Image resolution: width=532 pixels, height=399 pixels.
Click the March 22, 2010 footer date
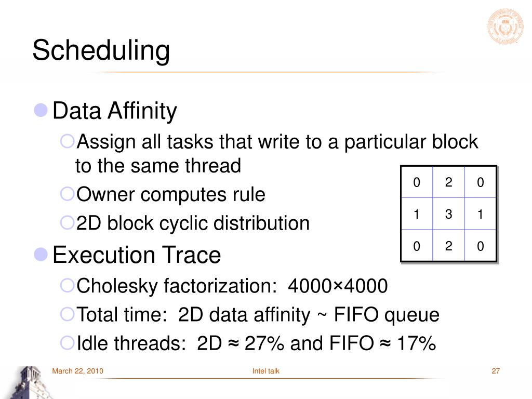pyautogui.click(x=78, y=371)
